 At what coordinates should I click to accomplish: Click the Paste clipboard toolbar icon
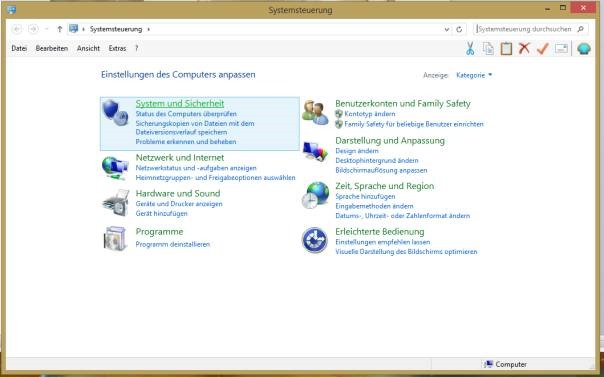pos(506,49)
